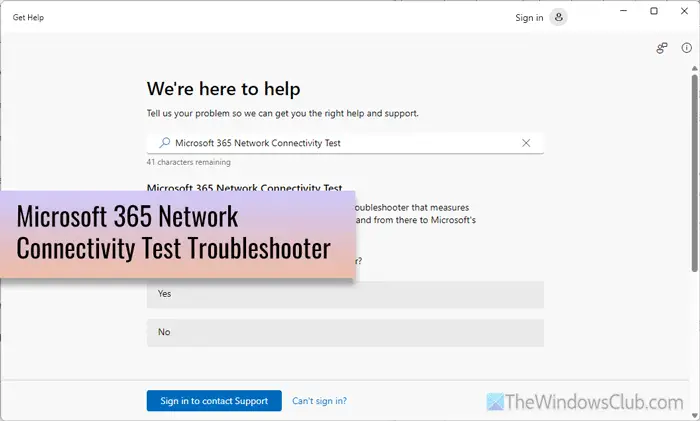
Task: Click the scrollbar up arrow
Action: pos(694,69)
